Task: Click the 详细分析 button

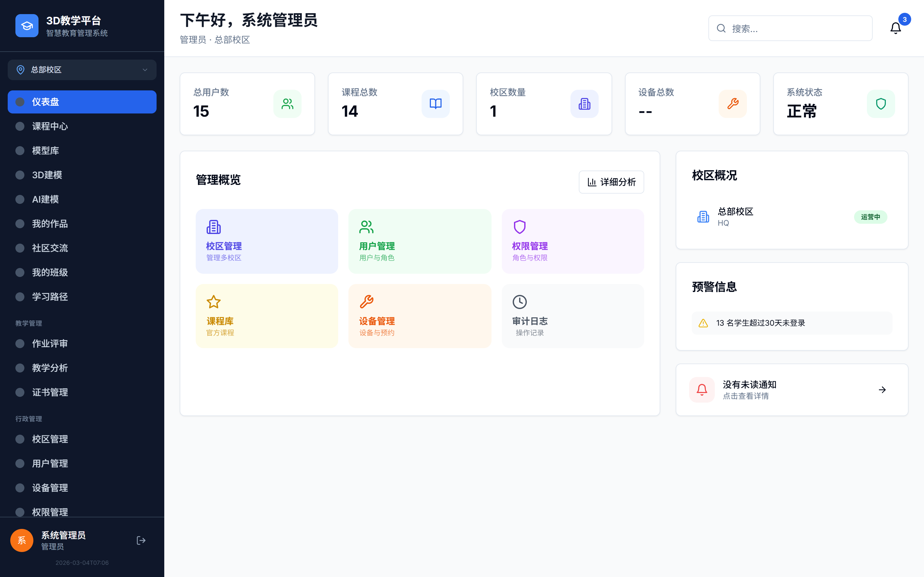Action: [611, 182]
